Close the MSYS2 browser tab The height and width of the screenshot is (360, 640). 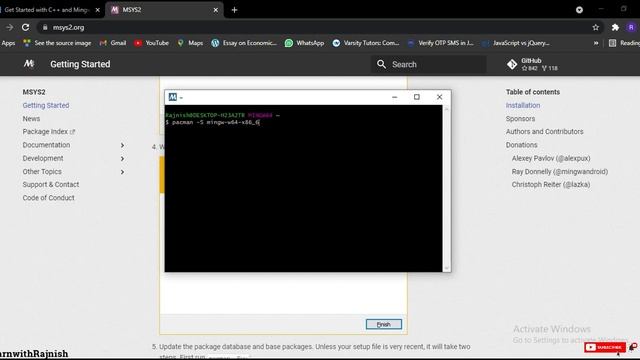coord(216,10)
